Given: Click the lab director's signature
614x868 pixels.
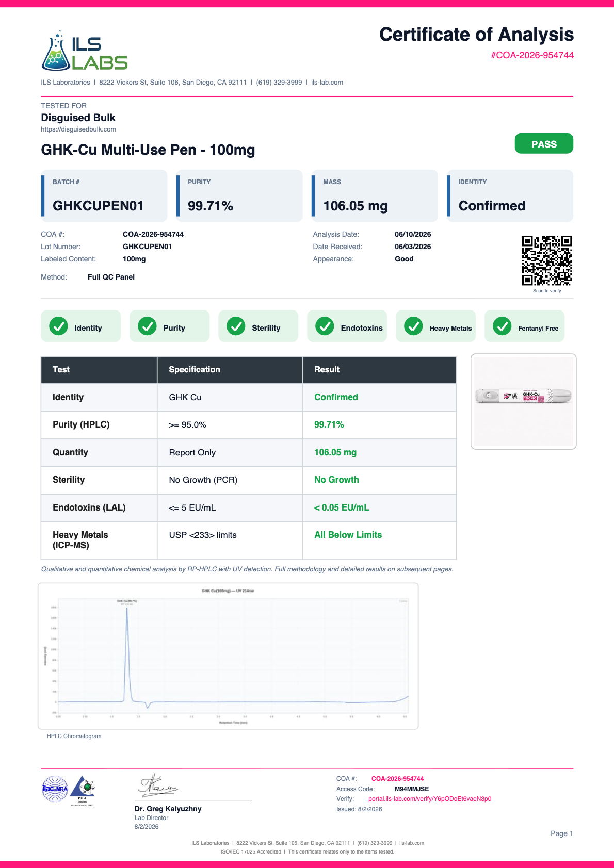Looking at the screenshot, I should pos(157,785).
